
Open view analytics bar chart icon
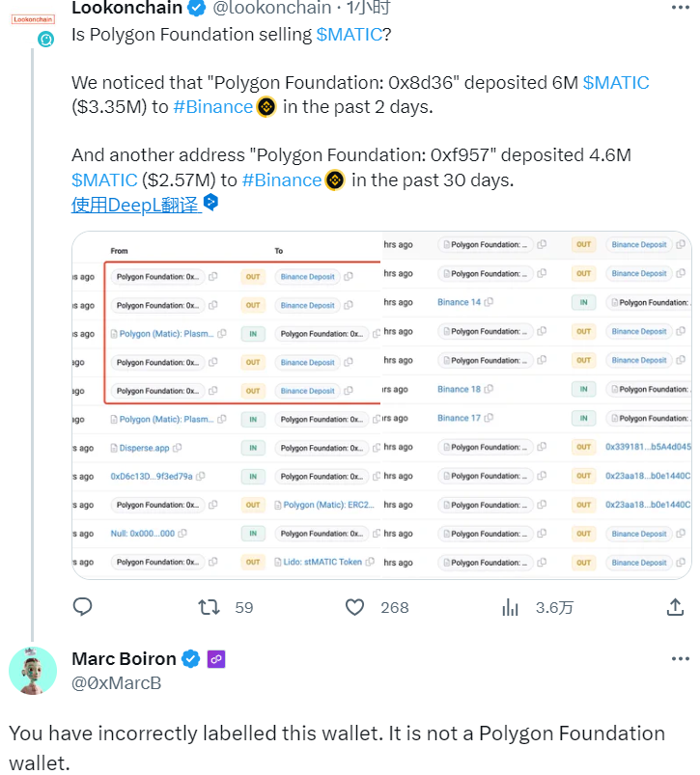pos(511,606)
